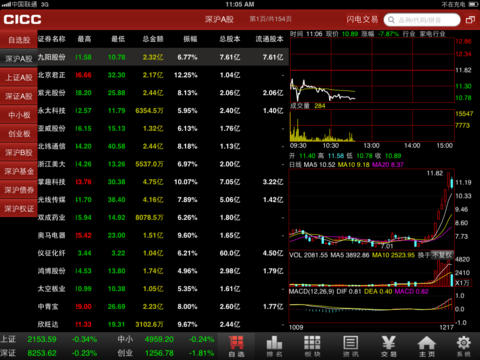Open the daily K-line candlestick chart
This screenshot has height=360, width=480.
click(x=371, y=209)
